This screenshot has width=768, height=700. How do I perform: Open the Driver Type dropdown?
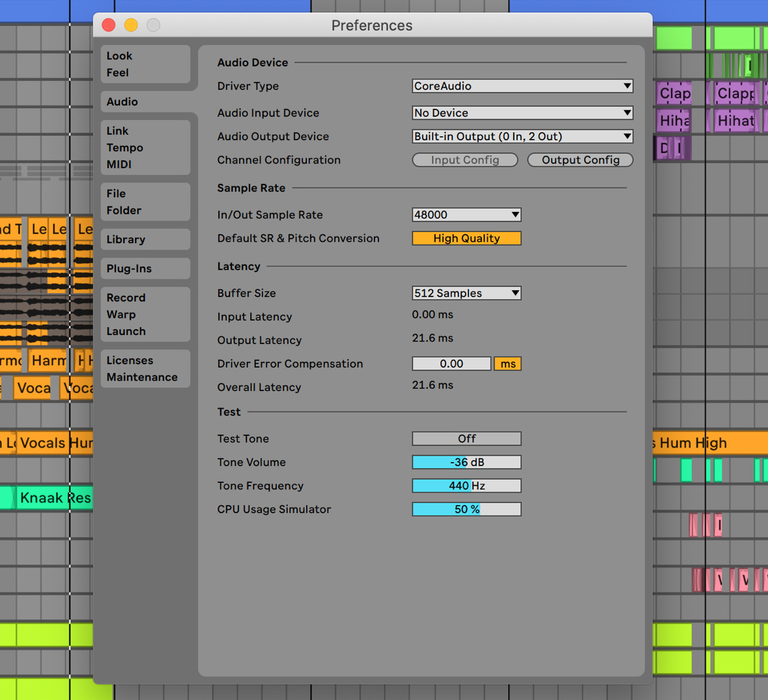click(x=522, y=86)
